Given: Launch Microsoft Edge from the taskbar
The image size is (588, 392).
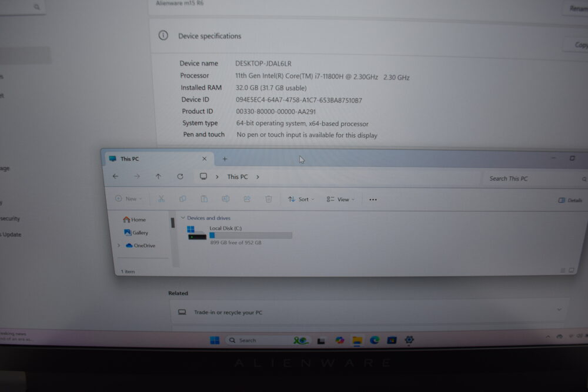Looking at the screenshot, I should click(x=374, y=340).
